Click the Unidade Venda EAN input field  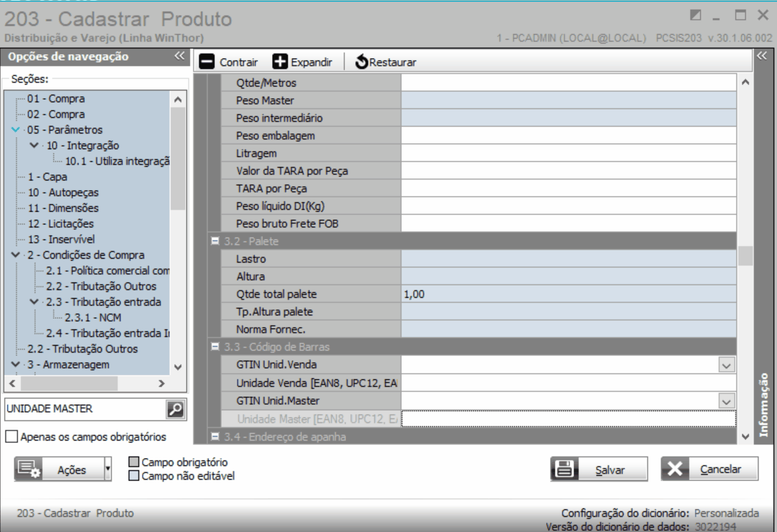568,383
